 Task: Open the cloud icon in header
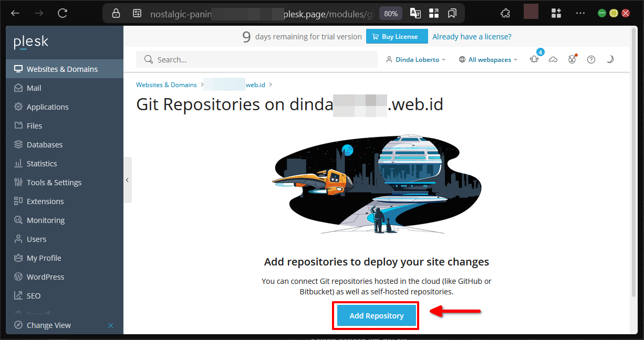(553, 60)
